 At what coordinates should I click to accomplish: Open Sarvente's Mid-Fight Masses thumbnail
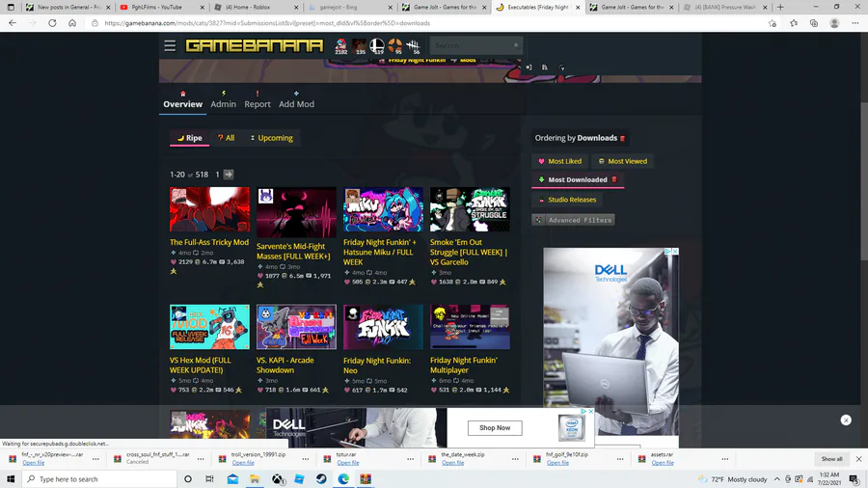point(296,212)
